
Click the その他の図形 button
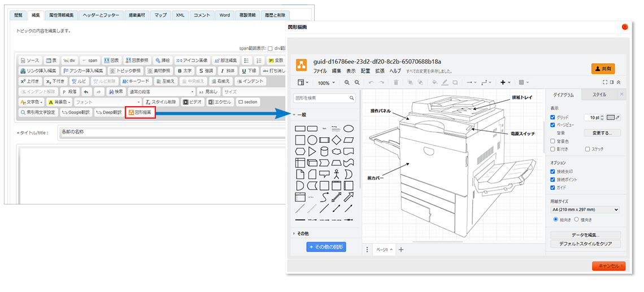coord(326,247)
